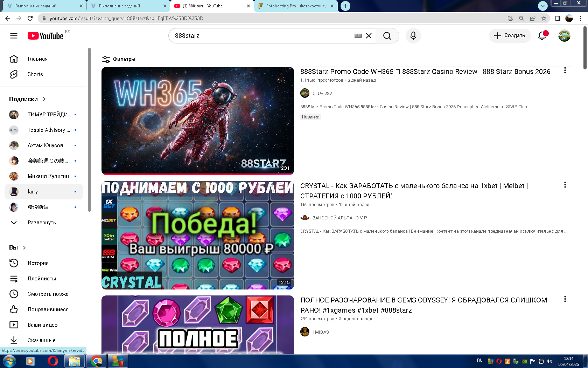Go to Shorts in the sidebar

(x=35, y=74)
